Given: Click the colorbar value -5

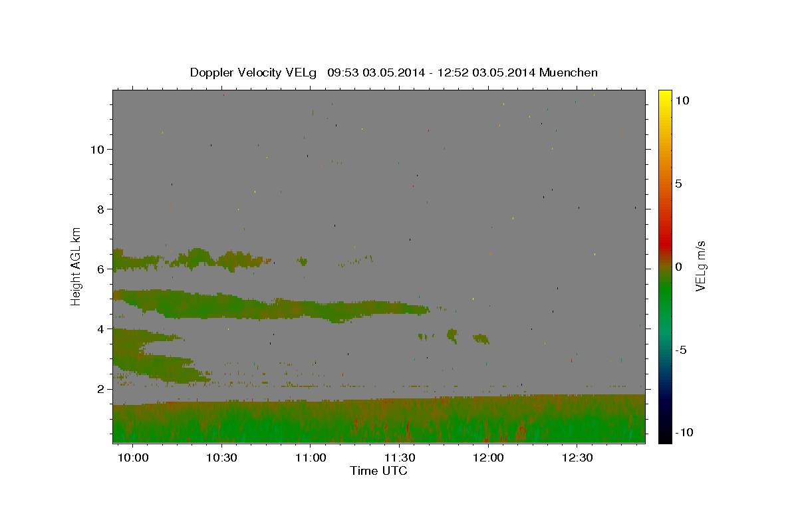Looking at the screenshot, I should 681,350.
